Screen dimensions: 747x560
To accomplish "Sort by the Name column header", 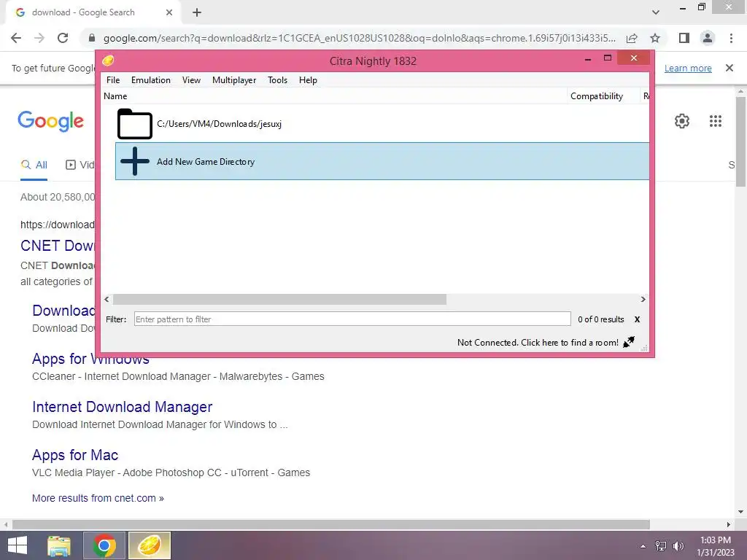I will [x=115, y=96].
